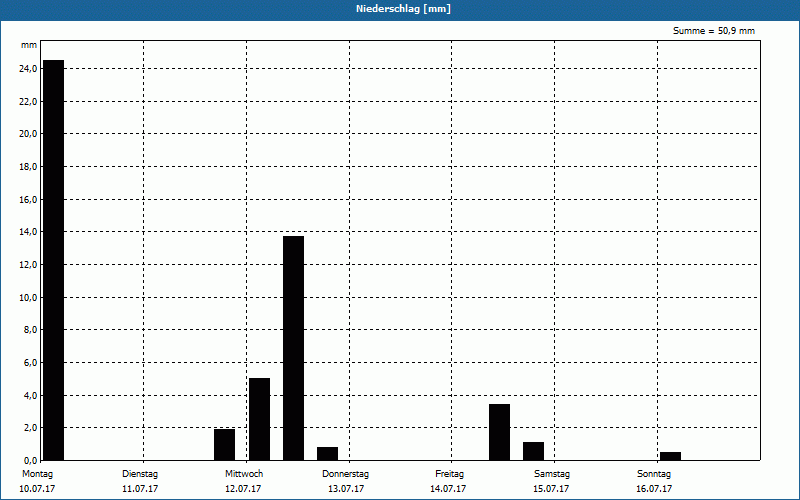Click the 16,0 y-axis value
This screenshot has width=800, height=500.
[x=28, y=199]
